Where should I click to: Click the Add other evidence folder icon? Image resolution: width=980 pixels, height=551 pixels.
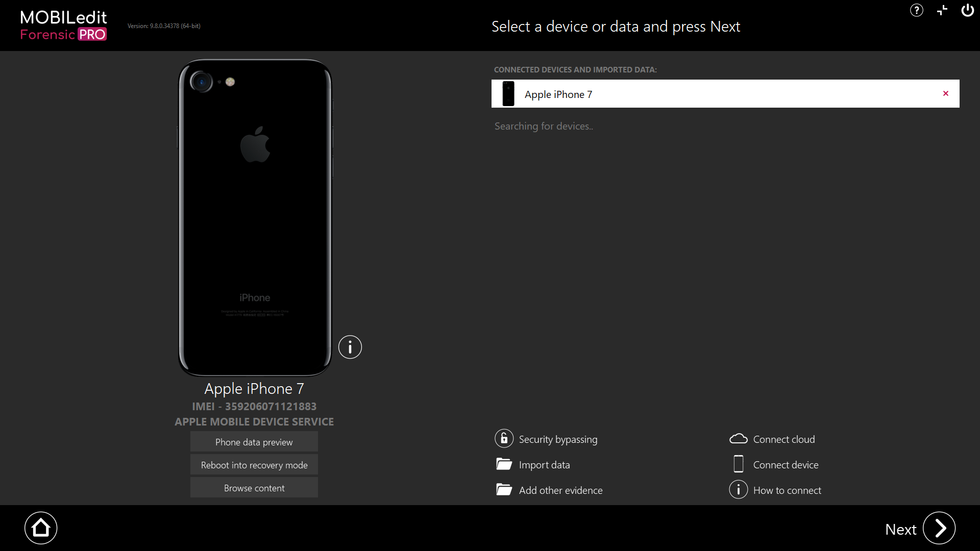tap(504, 490)
